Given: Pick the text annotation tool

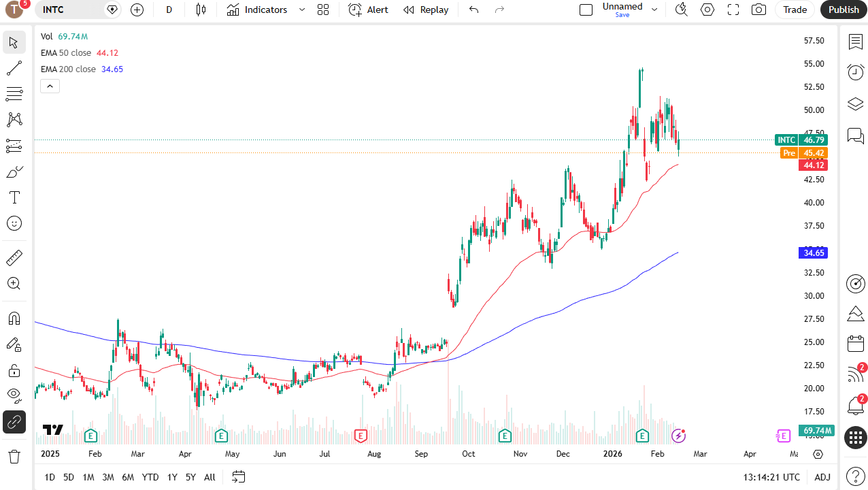Looking at the screenshot, I should pos(14,197).
